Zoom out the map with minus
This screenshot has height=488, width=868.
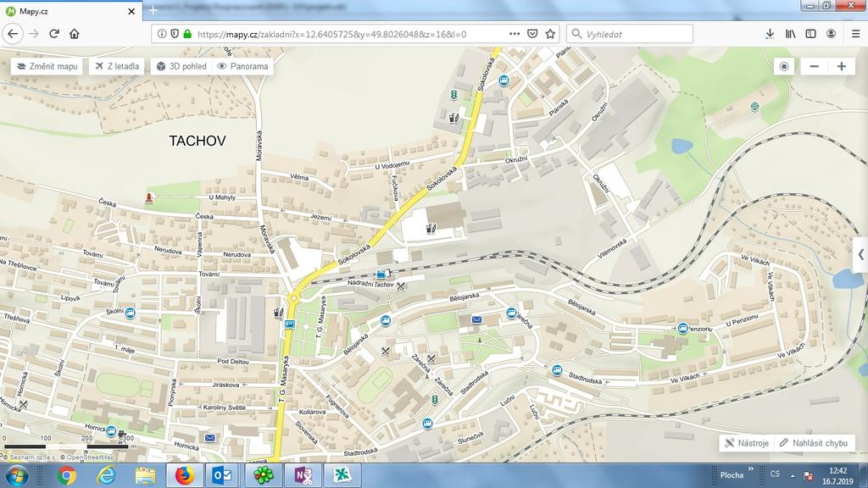tap(814, 66)
